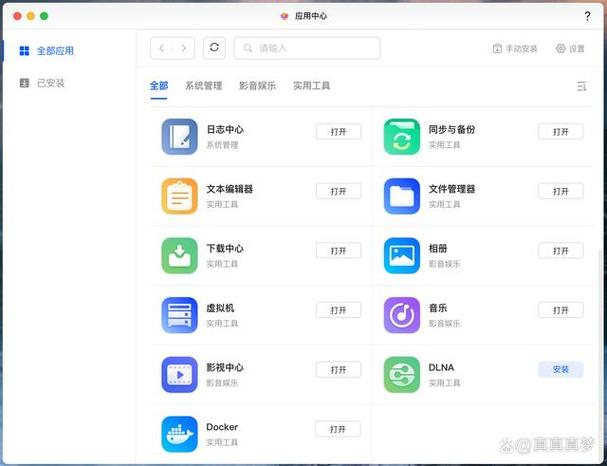
Task: Click the 影视中心 app name
Action: coord(225,367)
